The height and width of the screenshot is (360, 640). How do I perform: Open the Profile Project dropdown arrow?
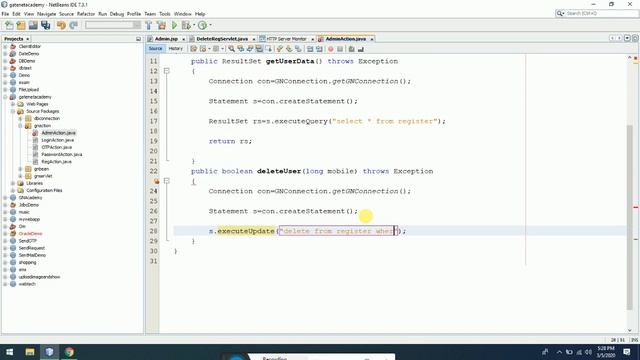[210, 25]
